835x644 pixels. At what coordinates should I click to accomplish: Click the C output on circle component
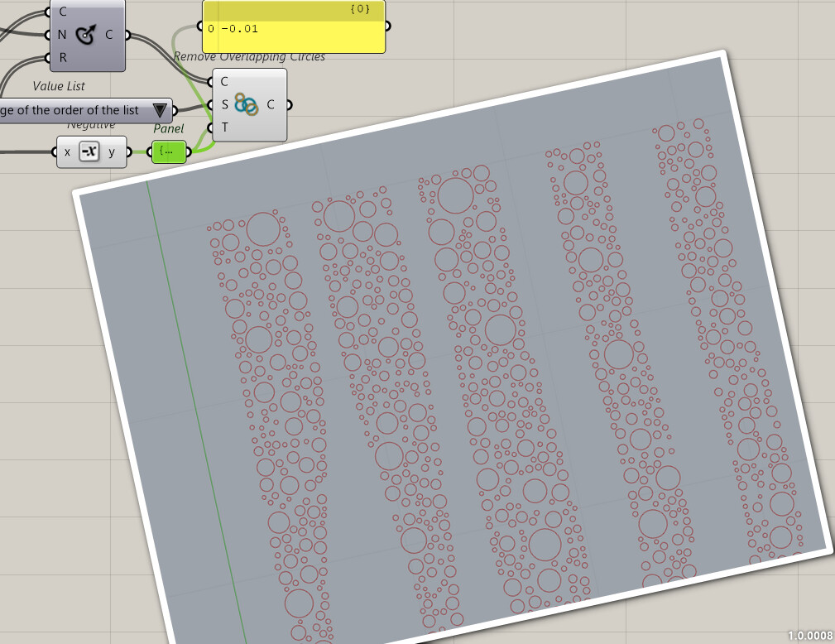click(109, 35)
